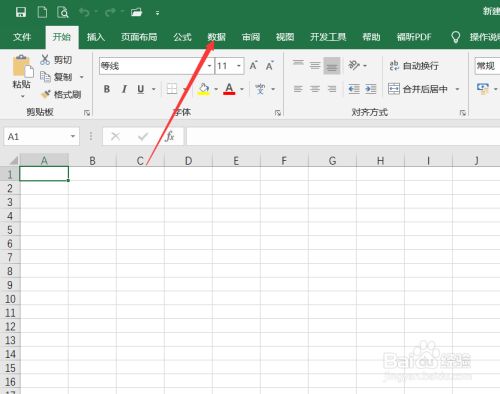Click the fx Insert Function icon
This screenshot has height=394, width=500.
point(170,137)
